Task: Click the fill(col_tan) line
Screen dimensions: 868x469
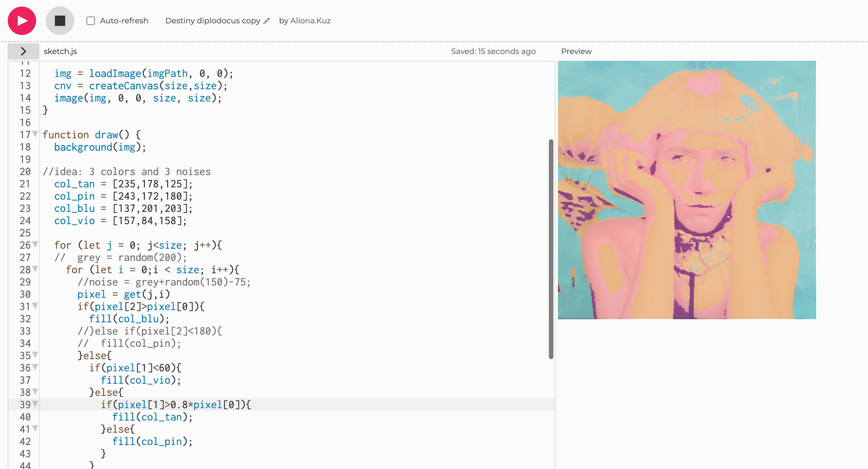Action: click(152, 417)
